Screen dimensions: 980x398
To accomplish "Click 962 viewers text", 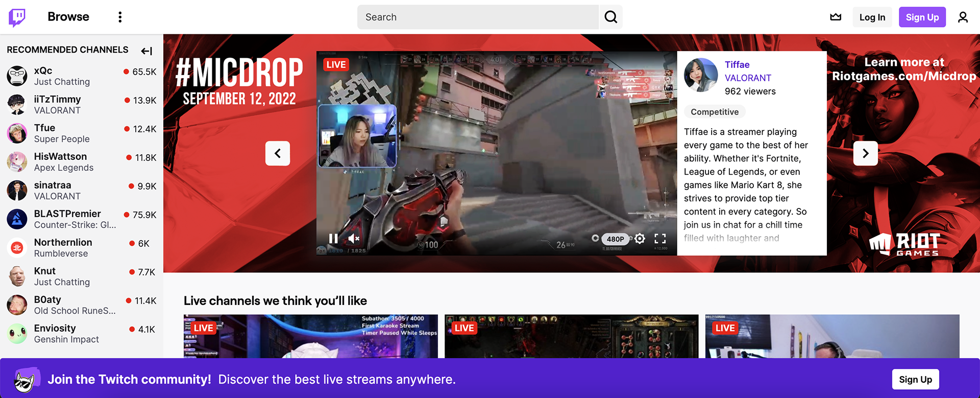I will click(x=750, y=91).
